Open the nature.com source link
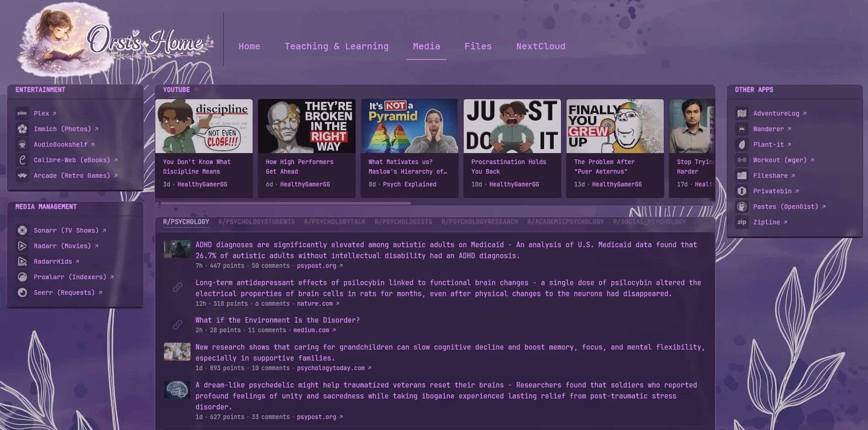Viewport: 868px width, 430px height. pos(318,303)
